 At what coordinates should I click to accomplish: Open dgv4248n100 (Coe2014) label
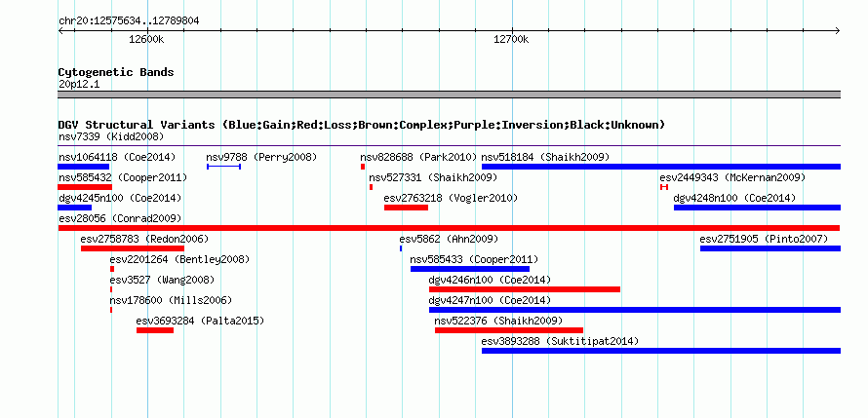[x=734, y=198]
